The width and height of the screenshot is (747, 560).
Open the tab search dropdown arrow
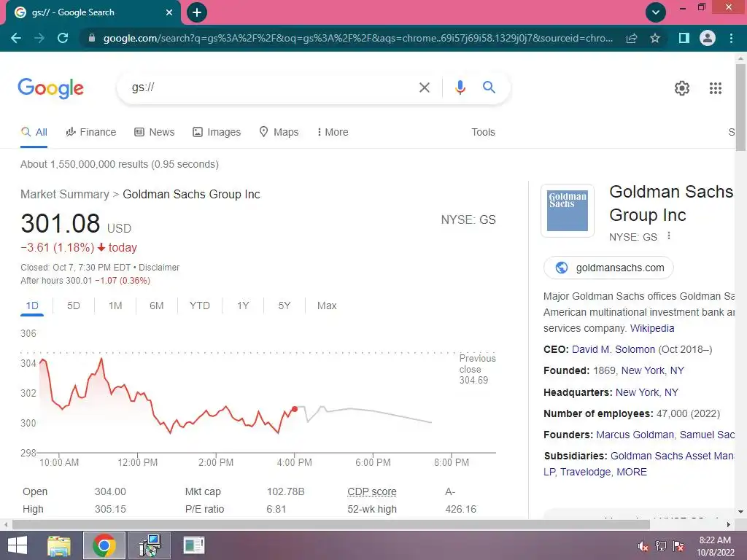656,12
